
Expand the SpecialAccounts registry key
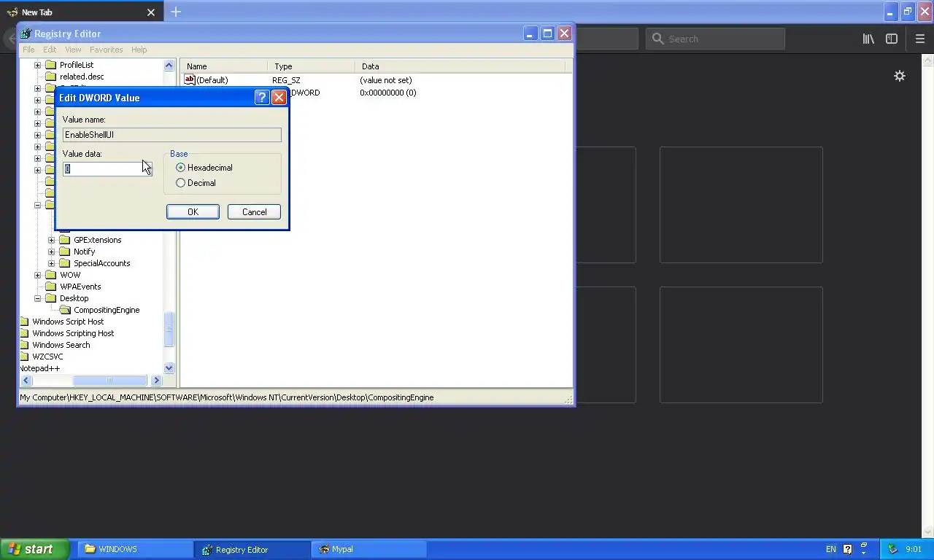point(52,263)
